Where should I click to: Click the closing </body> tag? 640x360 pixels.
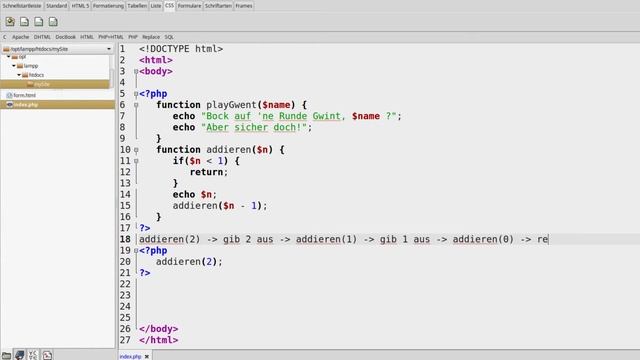pyautogui.click(x=158, y=329)
